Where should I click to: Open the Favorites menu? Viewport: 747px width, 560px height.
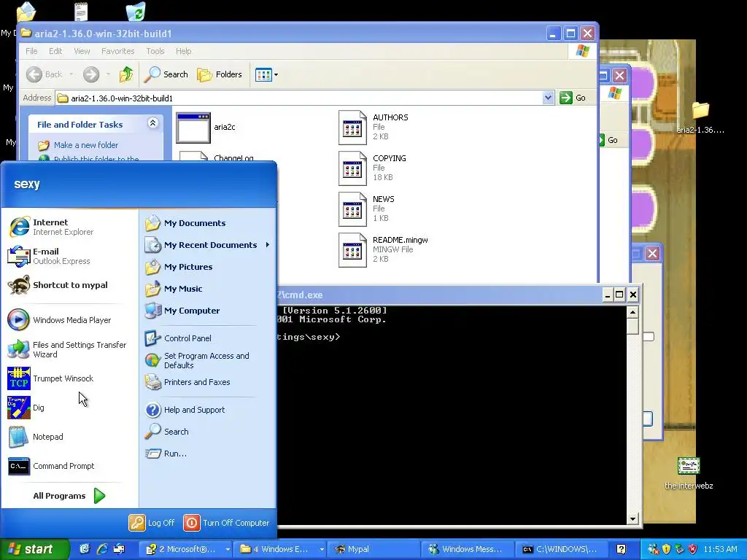pyautogui.click(x=117, y=51)
